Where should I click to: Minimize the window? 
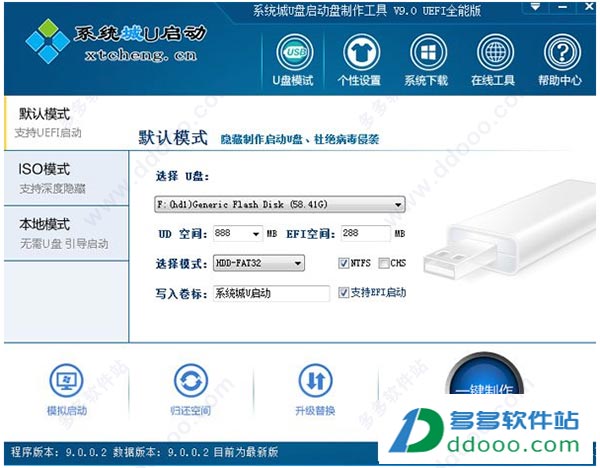tap(562, 7)
